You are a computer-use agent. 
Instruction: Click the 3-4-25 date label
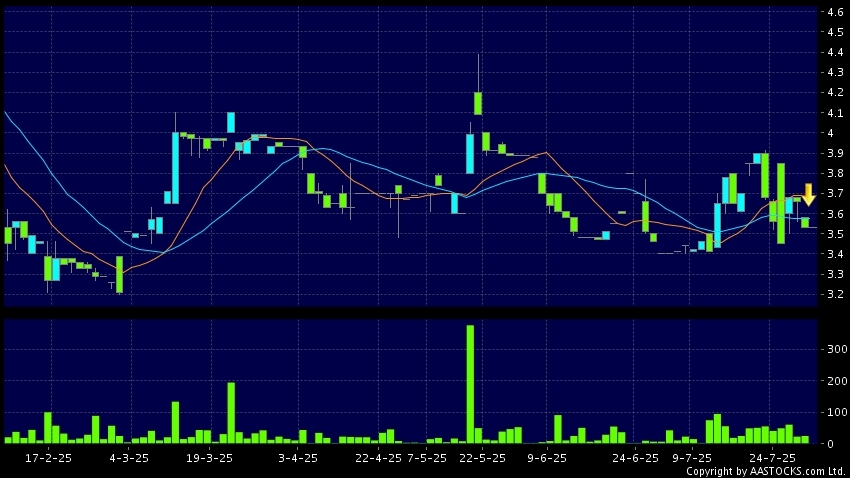[x=298, y=458]
